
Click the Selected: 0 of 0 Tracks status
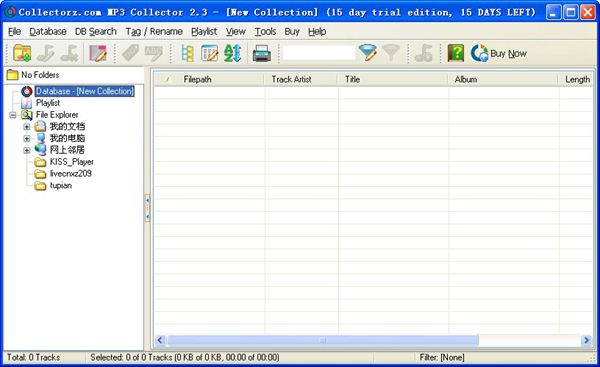pyautogui.click(x=185, y=357)
